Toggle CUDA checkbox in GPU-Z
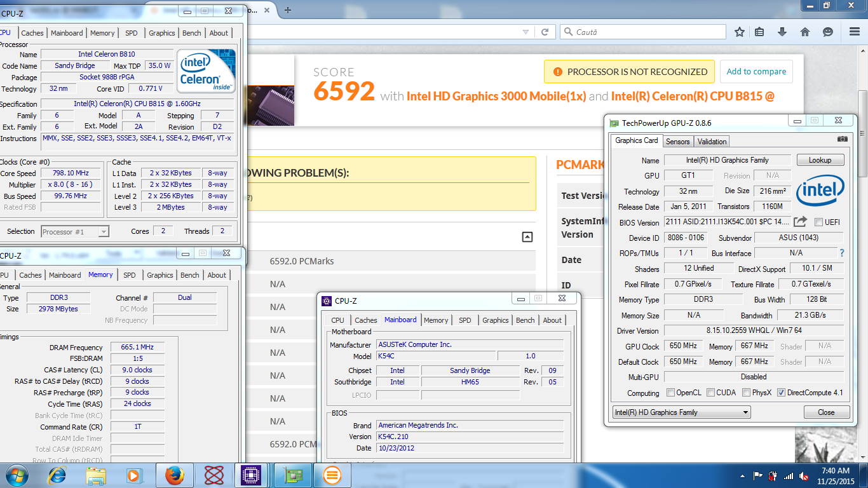The image size is (868, 488). coord(711,393)
